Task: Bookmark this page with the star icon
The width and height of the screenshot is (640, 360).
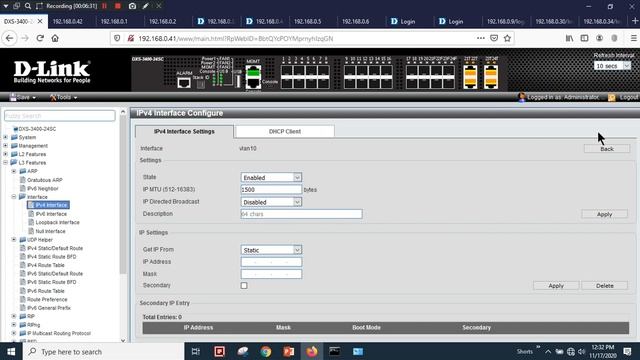Action: point(507,38)
